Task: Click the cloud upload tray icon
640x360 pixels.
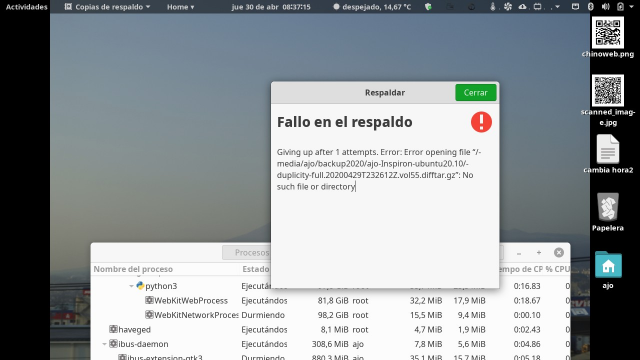Action: click(522, 7)
